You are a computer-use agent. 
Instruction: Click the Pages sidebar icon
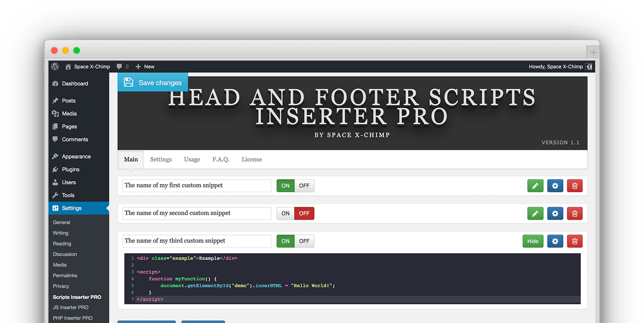pyautogui.click(x=55, y=126)
